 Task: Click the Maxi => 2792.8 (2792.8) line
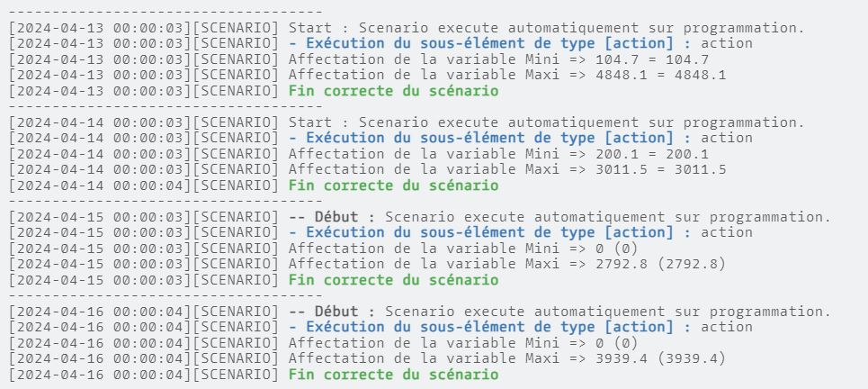point(367,265)
